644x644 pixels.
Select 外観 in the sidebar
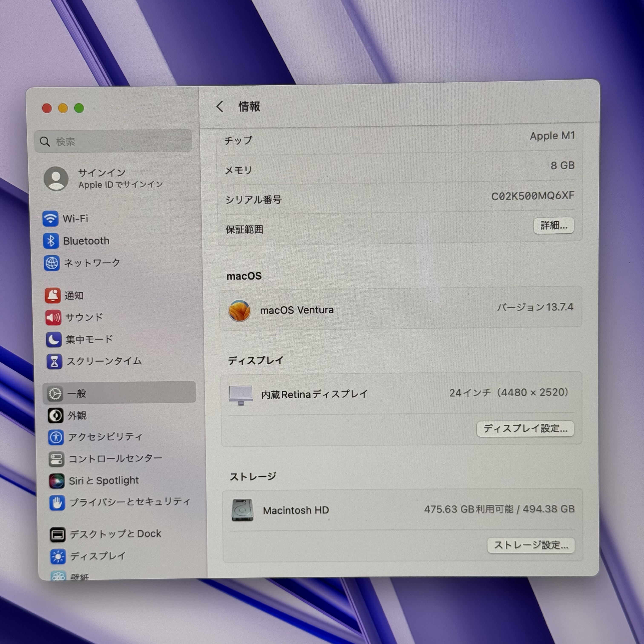click(x=77, y=415)
